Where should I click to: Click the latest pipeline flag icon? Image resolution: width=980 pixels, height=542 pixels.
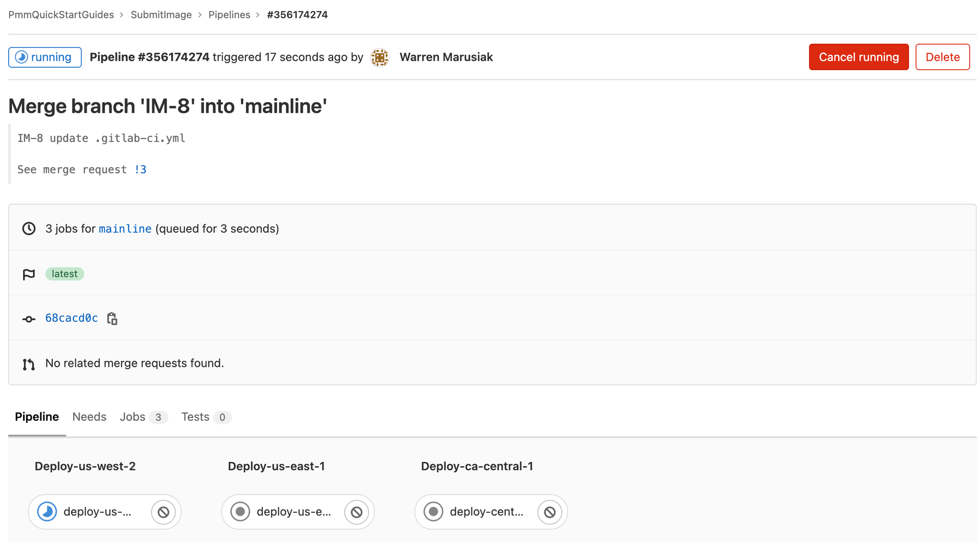coord(29,273)
